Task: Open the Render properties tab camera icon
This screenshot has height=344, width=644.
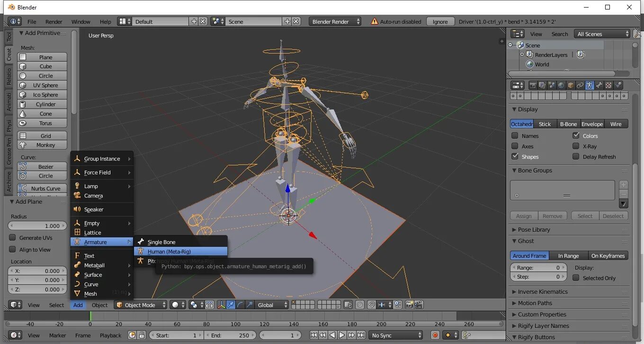Action: pos(533,85)
